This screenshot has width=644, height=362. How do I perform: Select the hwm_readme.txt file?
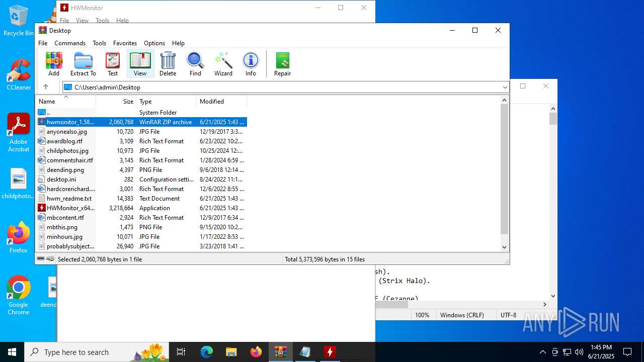coord(141,199)
